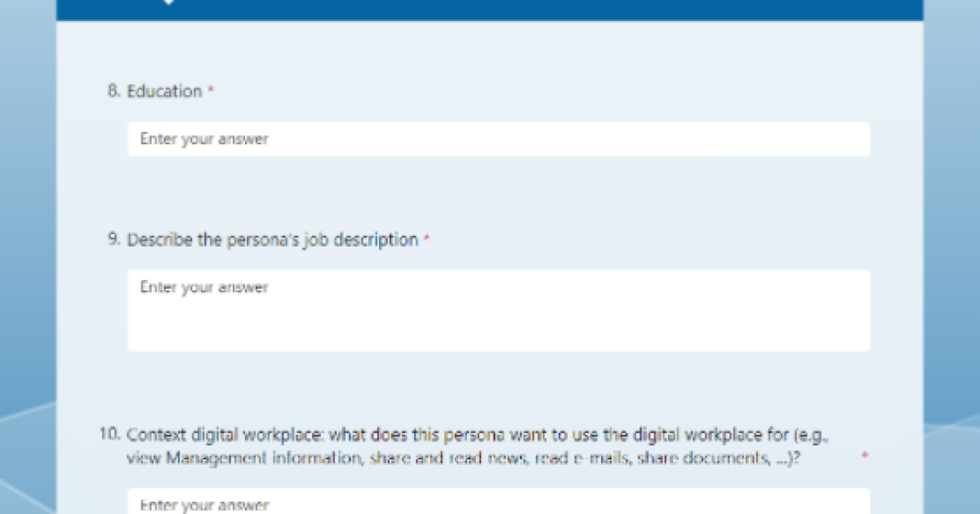Click the page background right of the form
Screen dimensions: 980x514
(951, 245)
